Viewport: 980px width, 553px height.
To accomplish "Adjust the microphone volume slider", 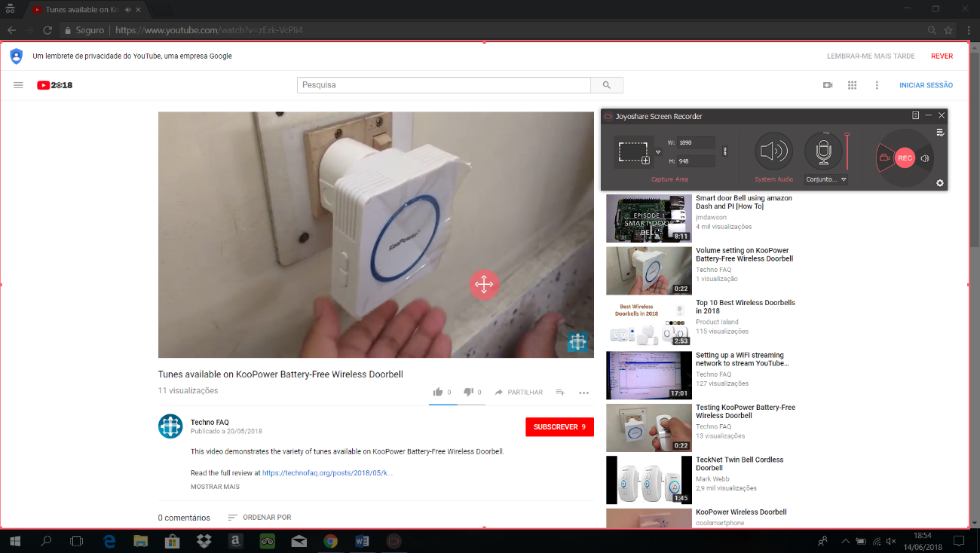I will 847,151.
